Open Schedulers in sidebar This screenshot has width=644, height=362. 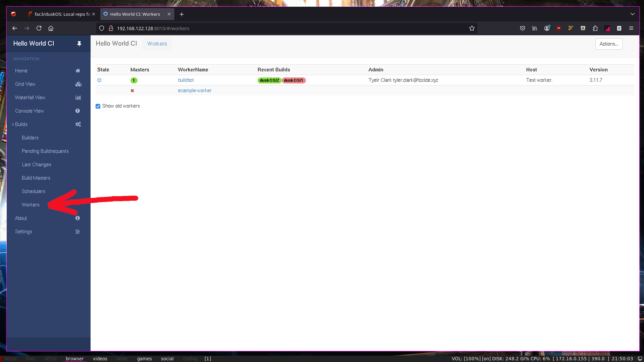(x=34, y=191)
